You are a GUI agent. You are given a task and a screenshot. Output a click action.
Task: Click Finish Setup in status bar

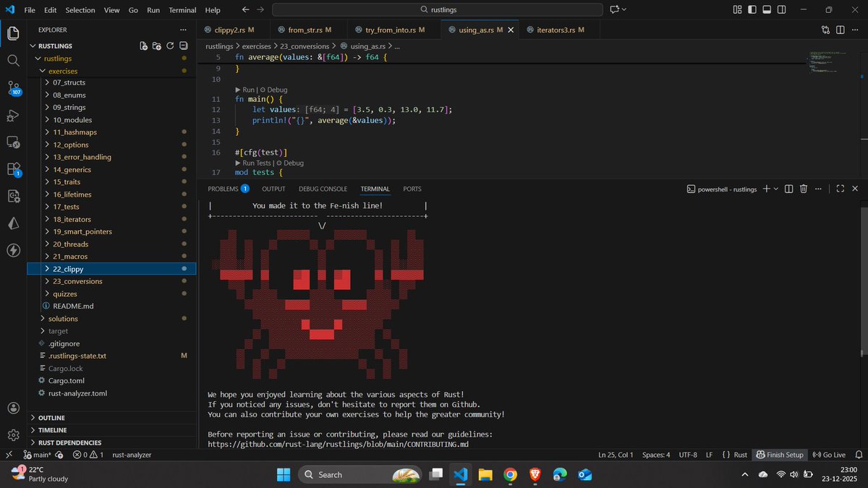click(x=780, y=455)
